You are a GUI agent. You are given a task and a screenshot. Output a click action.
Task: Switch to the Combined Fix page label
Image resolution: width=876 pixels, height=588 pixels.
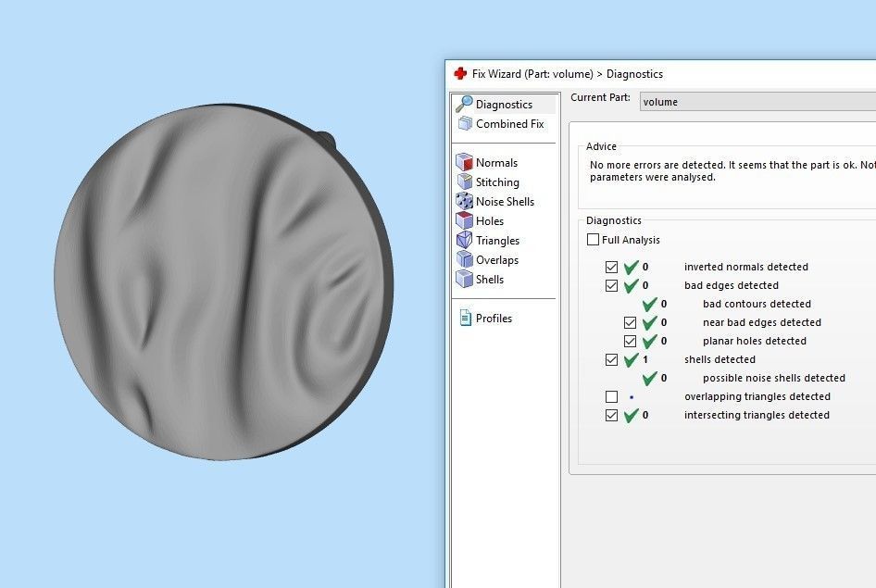point(509,124)
